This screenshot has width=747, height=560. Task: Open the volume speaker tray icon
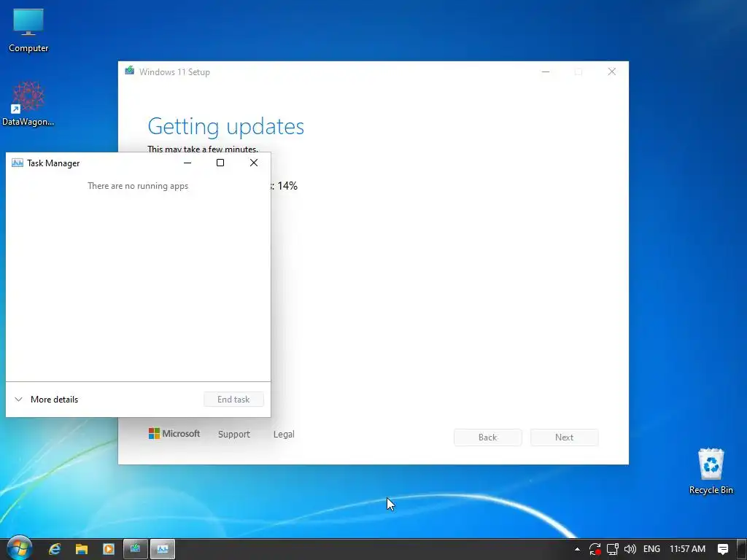tap(630, 549)
